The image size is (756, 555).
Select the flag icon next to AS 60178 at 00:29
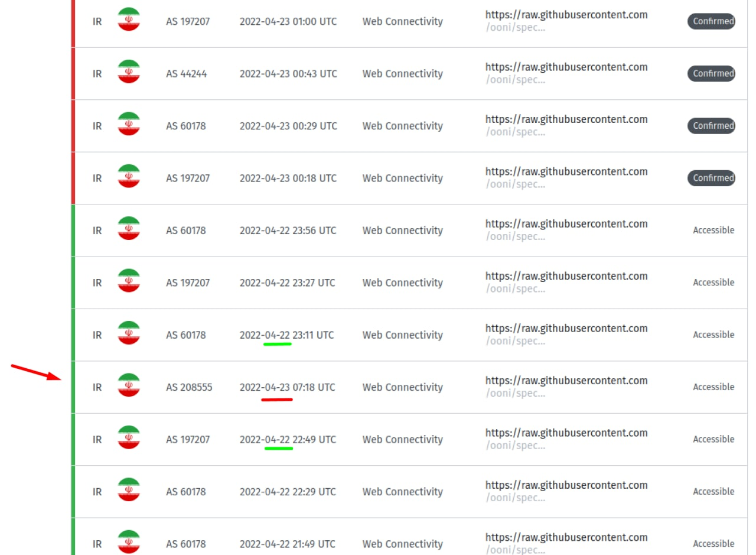click(x=129, y=125)
